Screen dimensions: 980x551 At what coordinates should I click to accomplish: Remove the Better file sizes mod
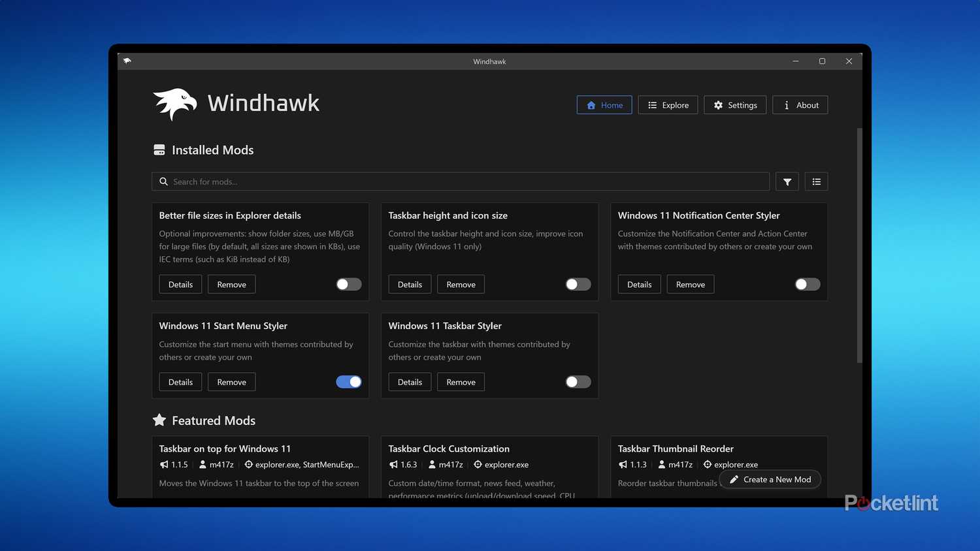click(x=231, y=284)
